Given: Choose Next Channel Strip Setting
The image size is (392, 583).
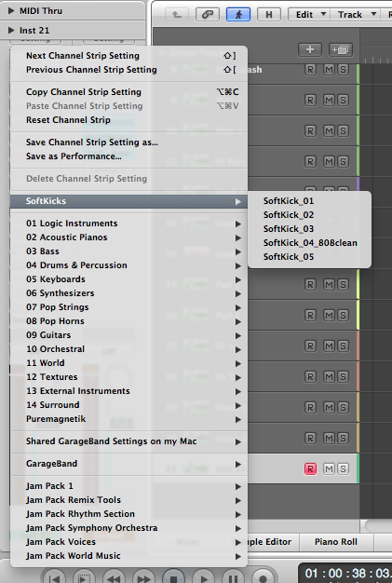Looking at the screenshot, I should (128, 56).
